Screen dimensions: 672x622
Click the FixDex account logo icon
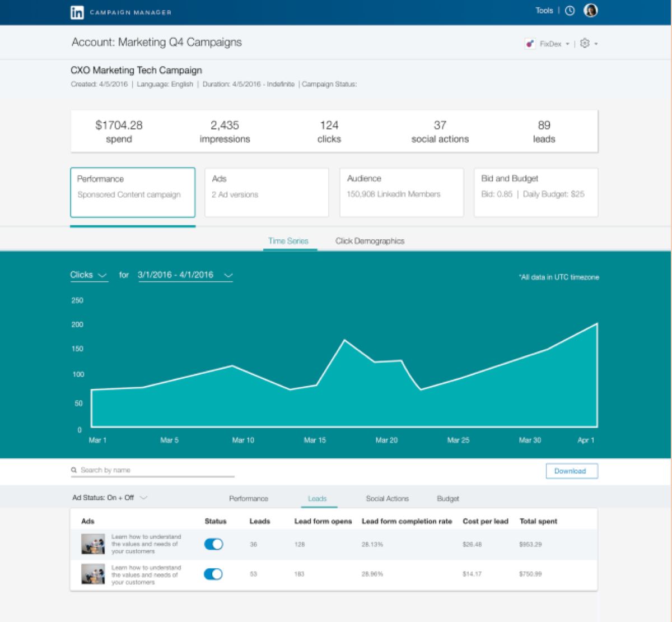[530, 44]
